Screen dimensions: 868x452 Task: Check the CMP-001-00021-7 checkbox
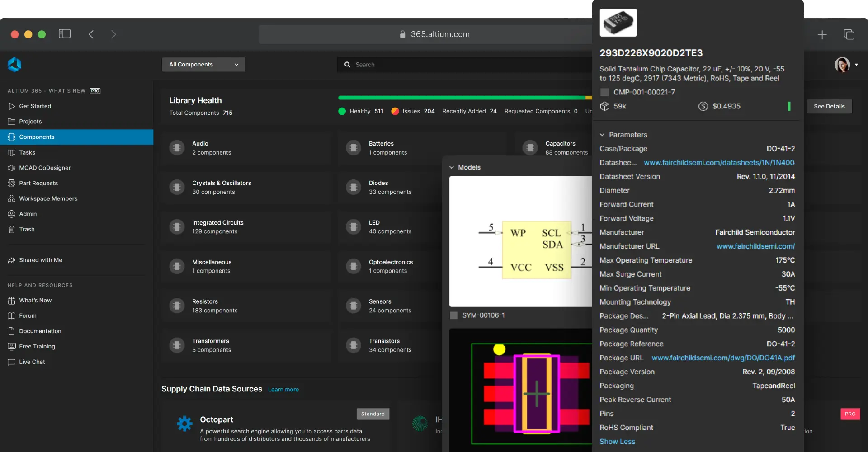pos(604,92)
